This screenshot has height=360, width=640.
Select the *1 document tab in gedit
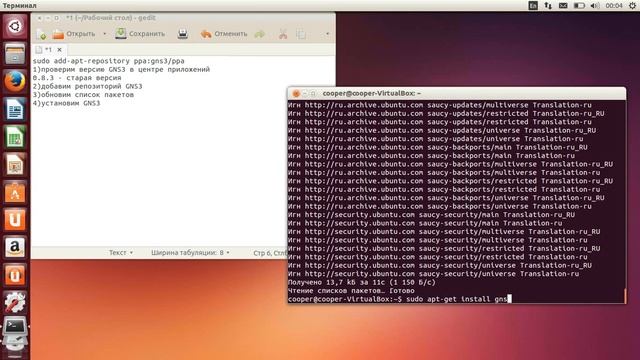tap(44, 49)
